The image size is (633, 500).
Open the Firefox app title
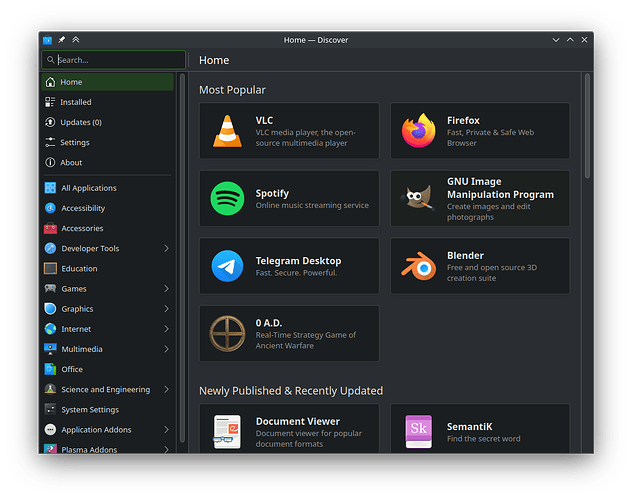[463, 121]
